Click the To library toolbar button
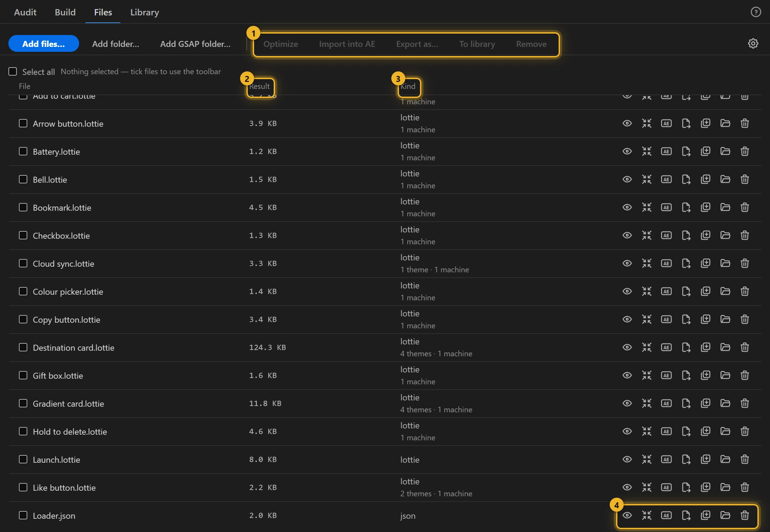 (477, 44)
